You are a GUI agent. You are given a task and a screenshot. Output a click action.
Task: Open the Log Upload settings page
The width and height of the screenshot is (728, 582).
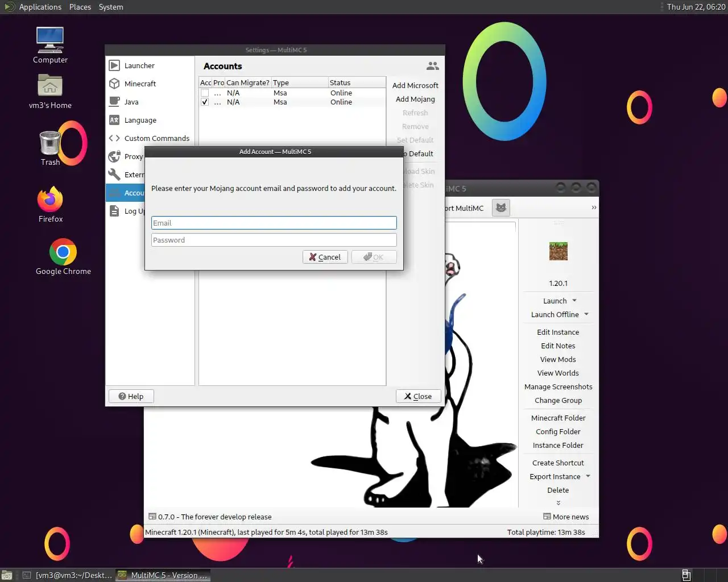tap(126, 211)
